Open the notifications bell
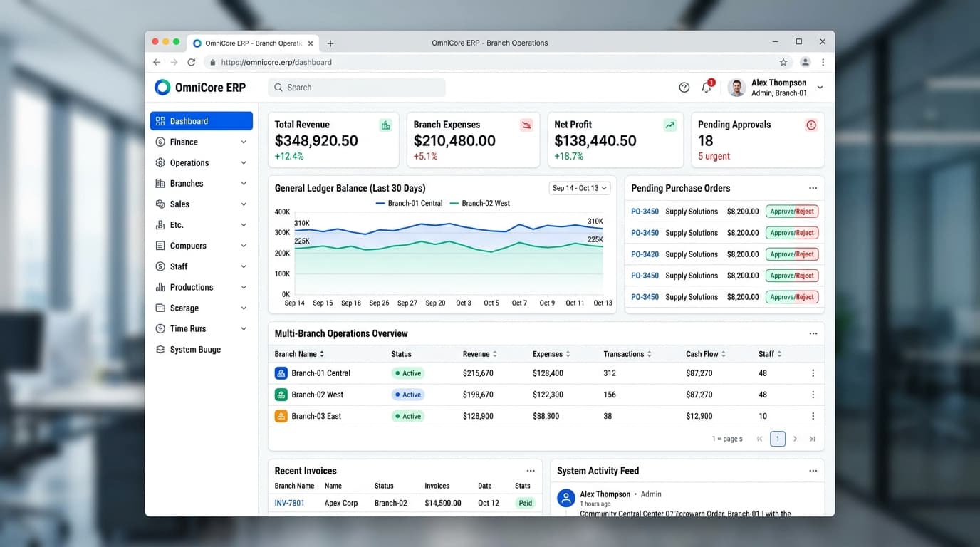980x547 pixels. tap(707, 88)
